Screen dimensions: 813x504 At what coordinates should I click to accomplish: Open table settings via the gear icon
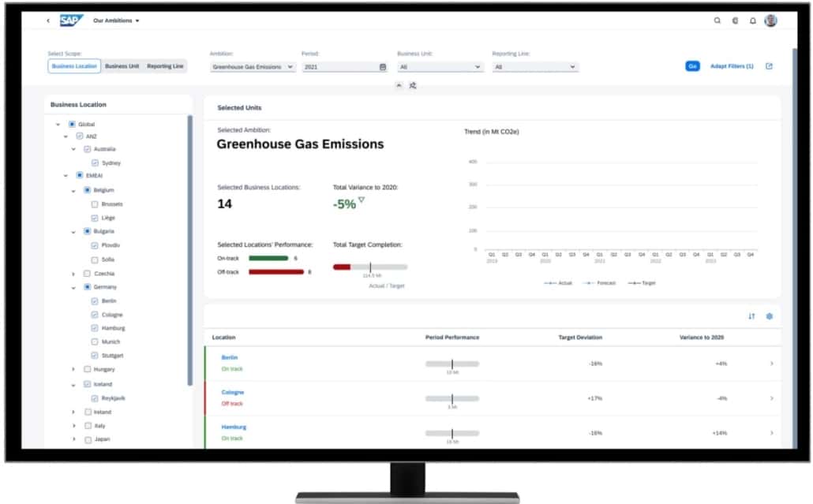point(770,315)
